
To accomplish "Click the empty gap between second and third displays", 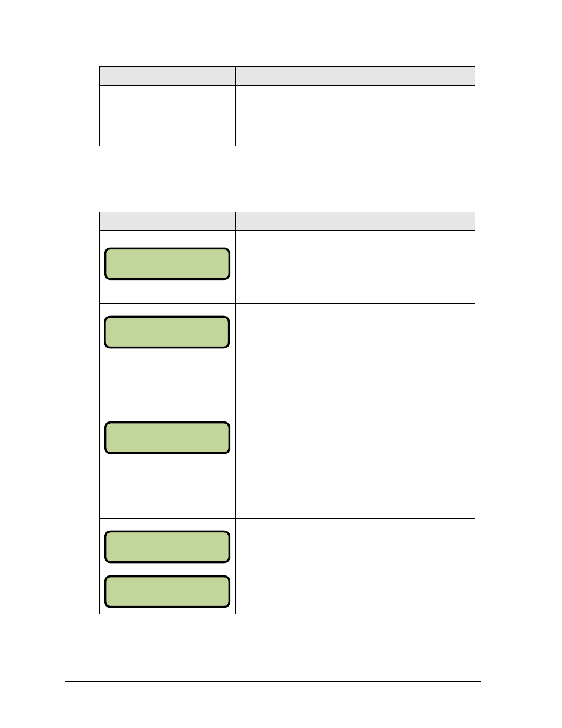I will point(167,385).
